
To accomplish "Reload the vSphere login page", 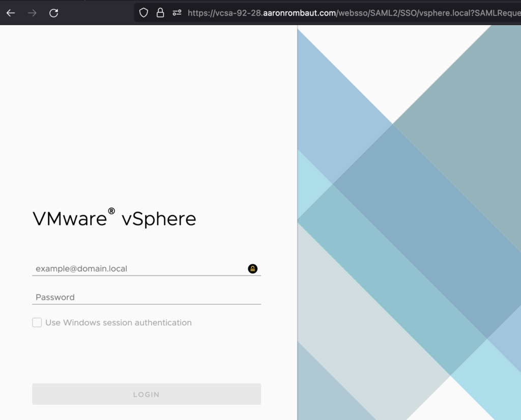I will (x=53, y=13).
